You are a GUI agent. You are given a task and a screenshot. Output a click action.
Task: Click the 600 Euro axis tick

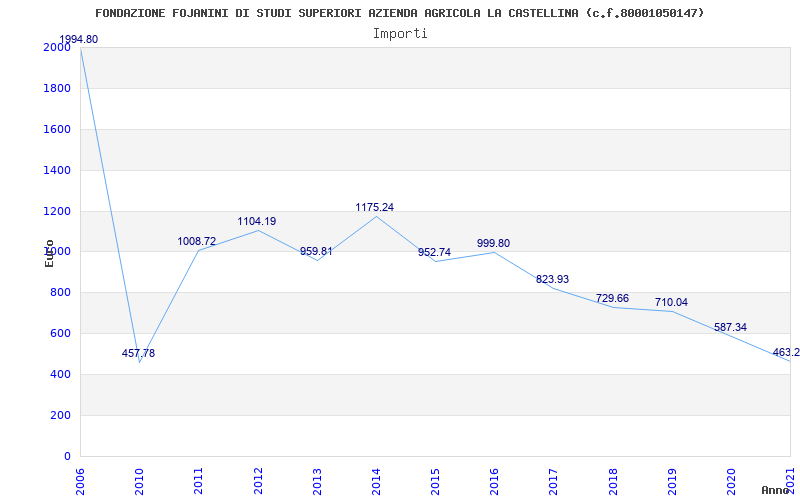click(x=59, y=334)
